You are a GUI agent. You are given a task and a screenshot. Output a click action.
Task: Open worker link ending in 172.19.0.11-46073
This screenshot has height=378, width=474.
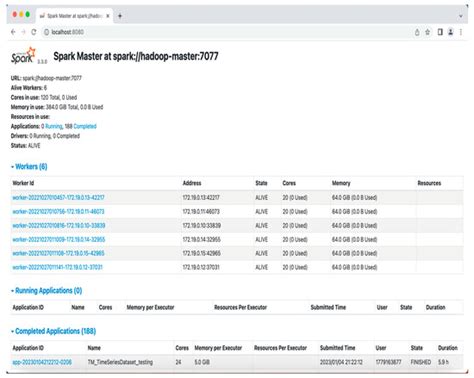58,212
